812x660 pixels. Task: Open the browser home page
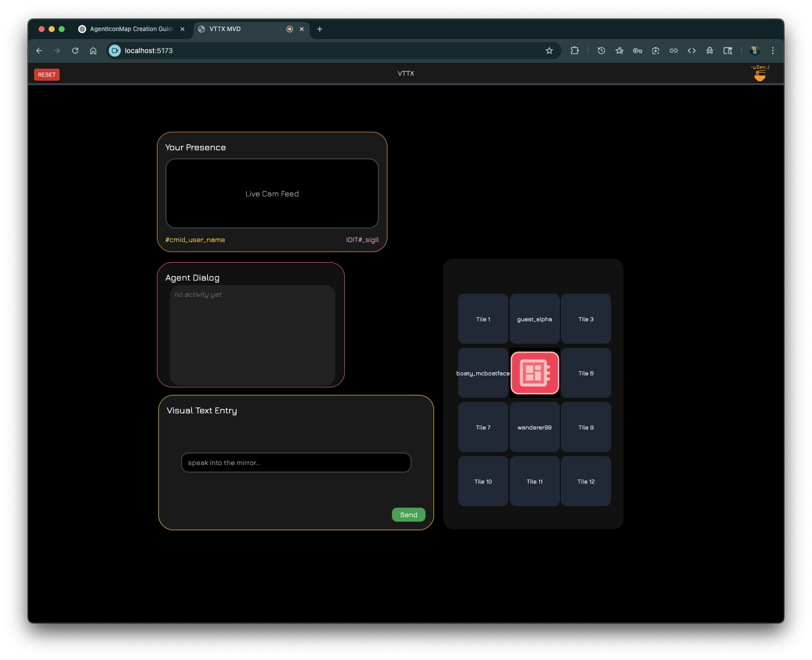click(93, 51)
